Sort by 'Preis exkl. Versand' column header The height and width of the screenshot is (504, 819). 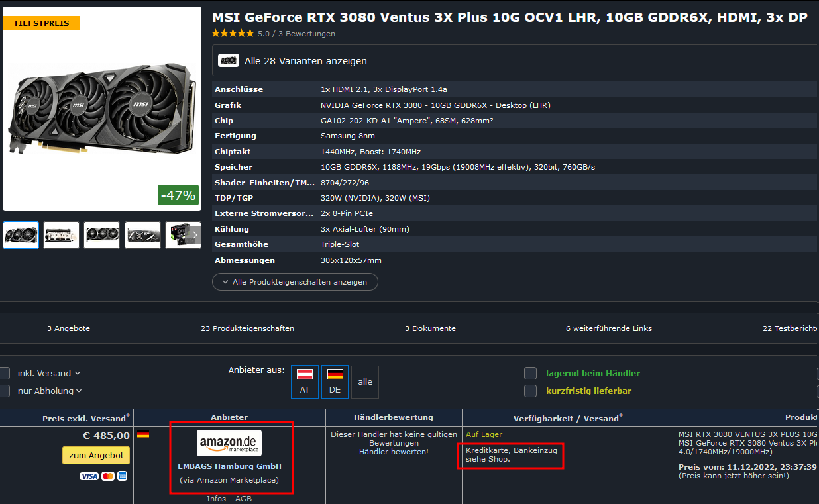85,418
